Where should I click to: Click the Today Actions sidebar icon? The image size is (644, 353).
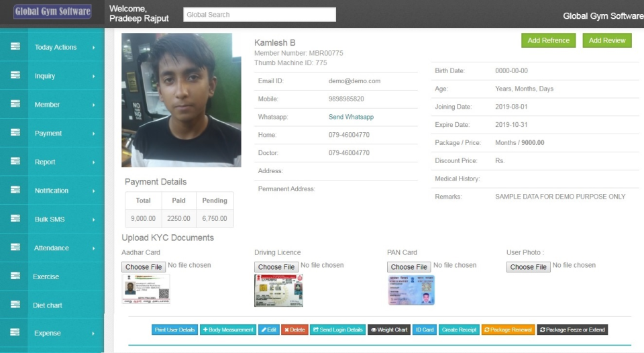tap(15, 46)
